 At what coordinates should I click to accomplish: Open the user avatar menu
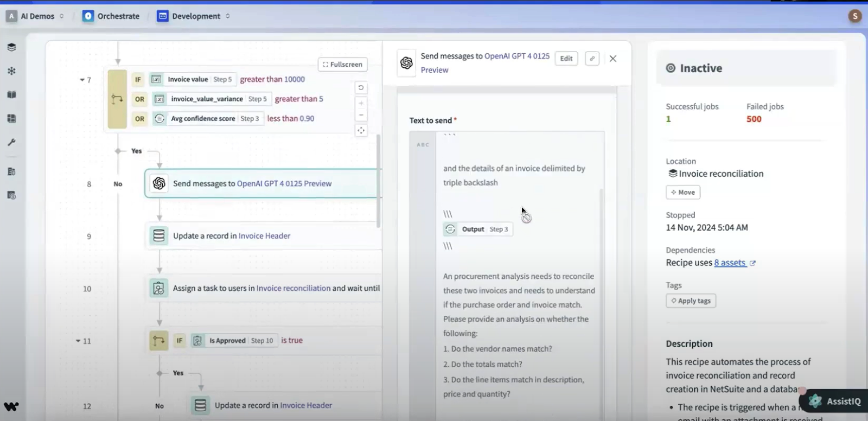coord(855,16)
